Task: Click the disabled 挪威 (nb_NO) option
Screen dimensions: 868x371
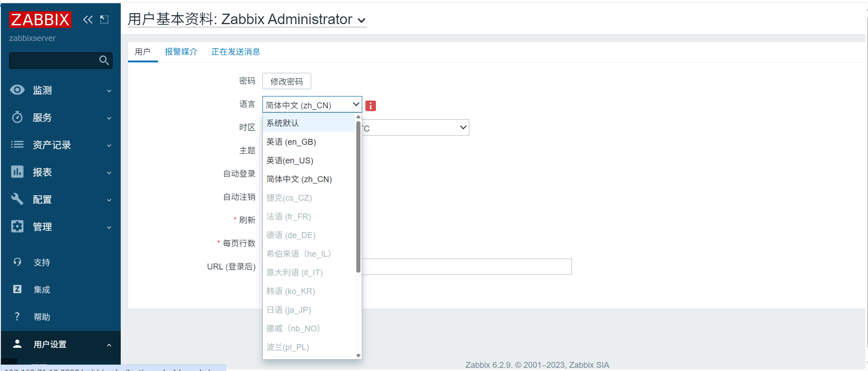Action: [309, 328]
